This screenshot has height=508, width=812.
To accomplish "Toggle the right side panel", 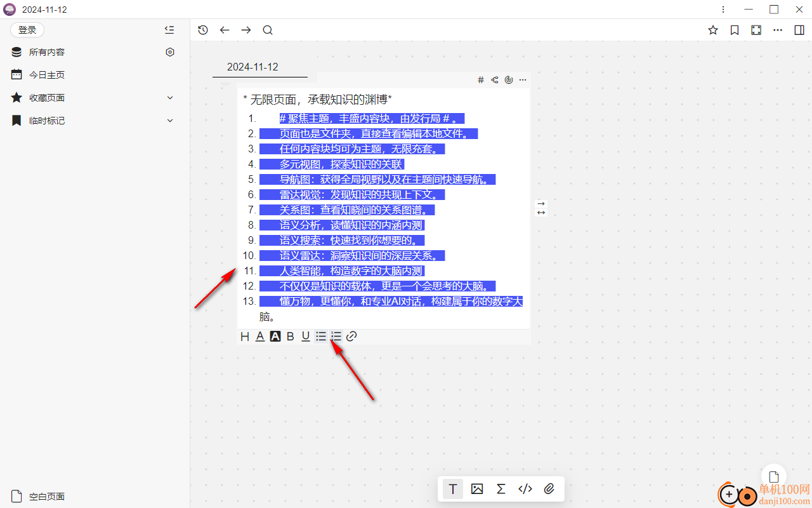I will point(799,30).
